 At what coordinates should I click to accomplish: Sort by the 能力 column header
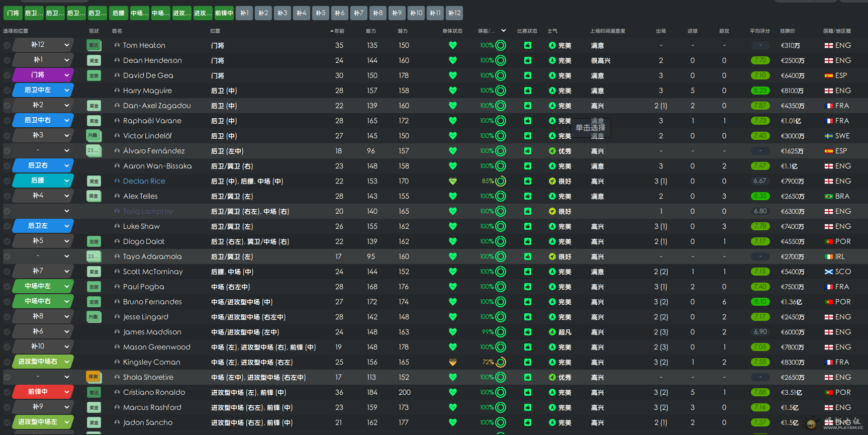coord(371,31)
